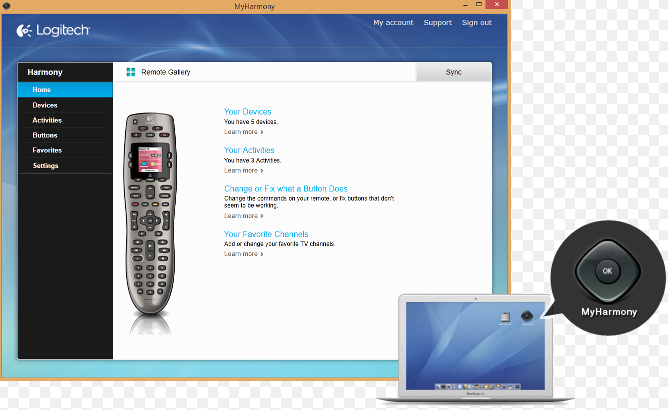
Task: Click the Harmony sidebar header
Action: (x=65, y=72)
